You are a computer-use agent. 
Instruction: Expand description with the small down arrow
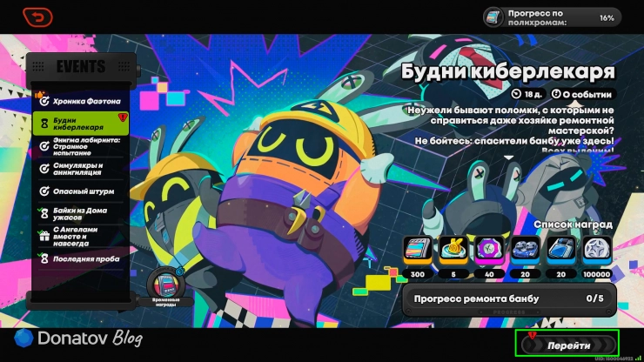(508, 158)
